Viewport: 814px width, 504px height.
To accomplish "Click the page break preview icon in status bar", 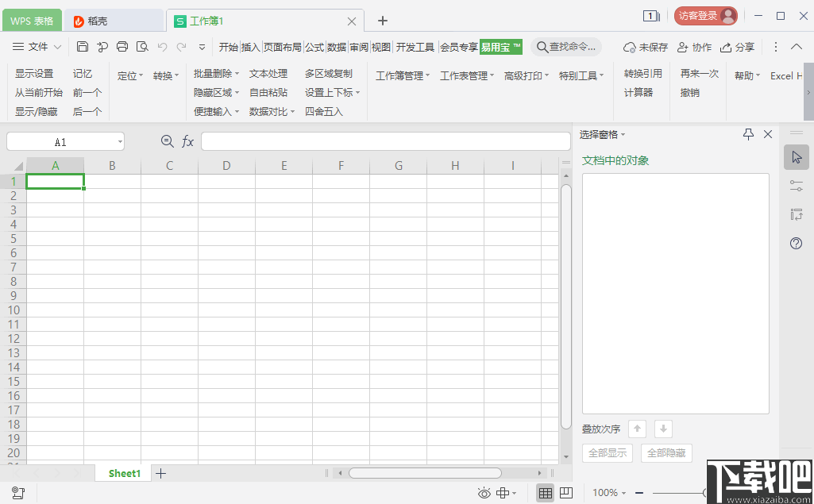I will pos(565,493).
